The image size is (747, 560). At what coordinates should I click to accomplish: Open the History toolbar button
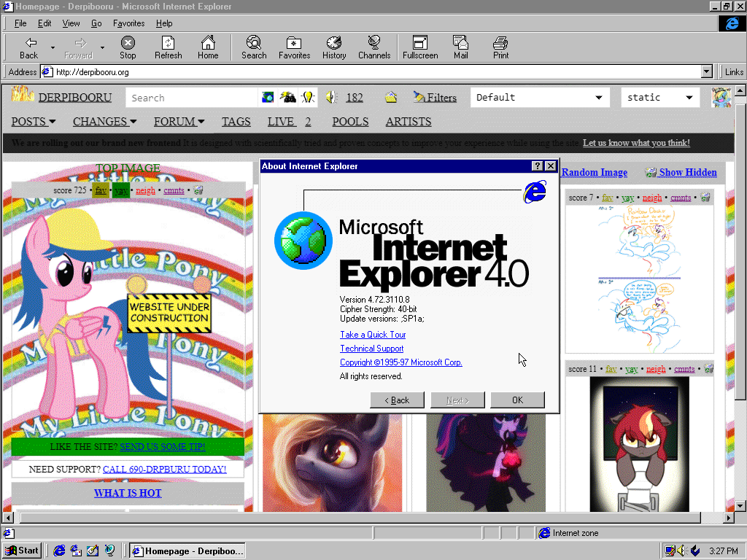(334, 47)
